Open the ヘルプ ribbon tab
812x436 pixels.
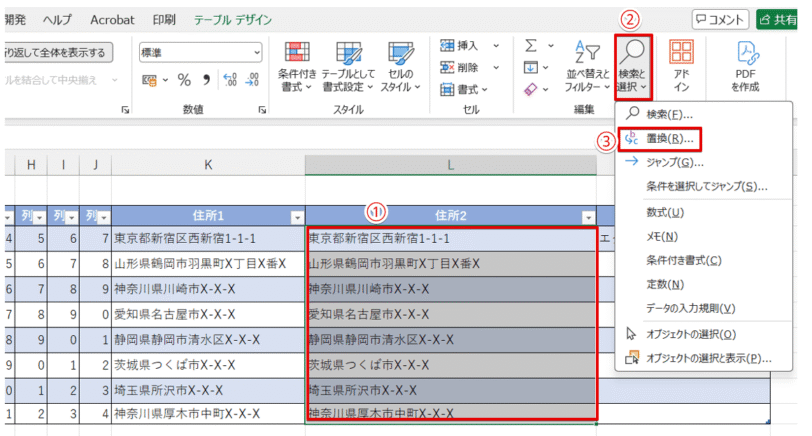(57, 20)
